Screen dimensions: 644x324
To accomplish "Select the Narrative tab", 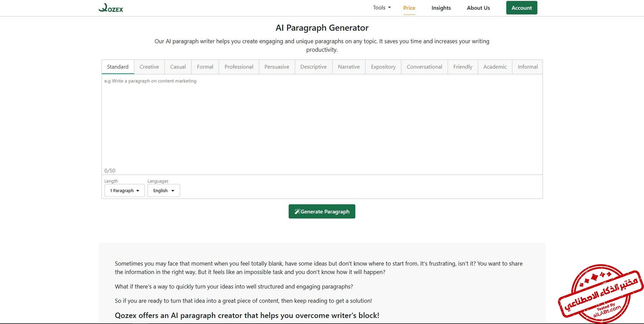I will [349, 67].
